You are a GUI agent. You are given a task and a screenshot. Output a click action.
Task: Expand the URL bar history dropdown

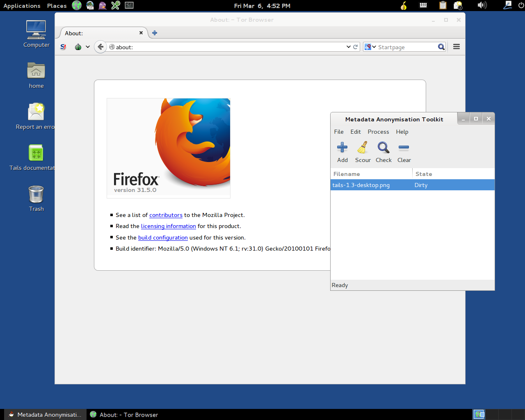pyautogui.click(x=349, y=47)
